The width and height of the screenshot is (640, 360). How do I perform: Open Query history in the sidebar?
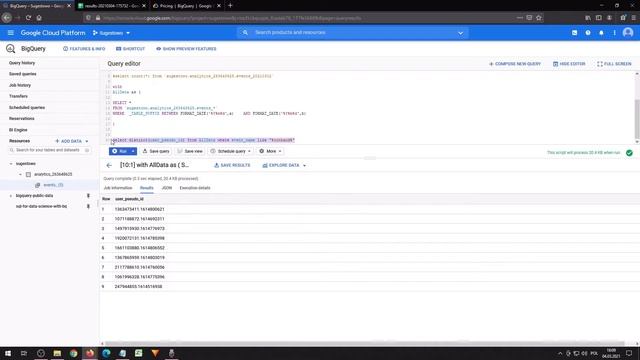click(22, 63)
